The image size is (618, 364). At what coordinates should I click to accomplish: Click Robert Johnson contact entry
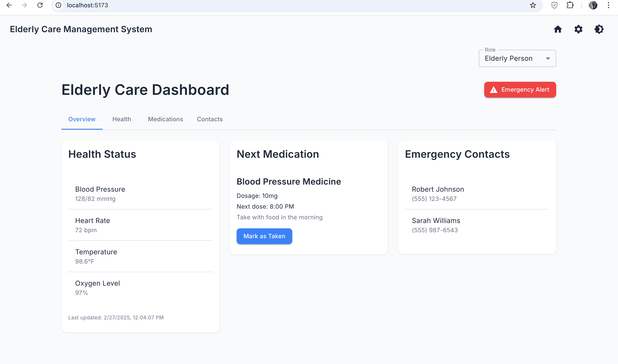477,194
